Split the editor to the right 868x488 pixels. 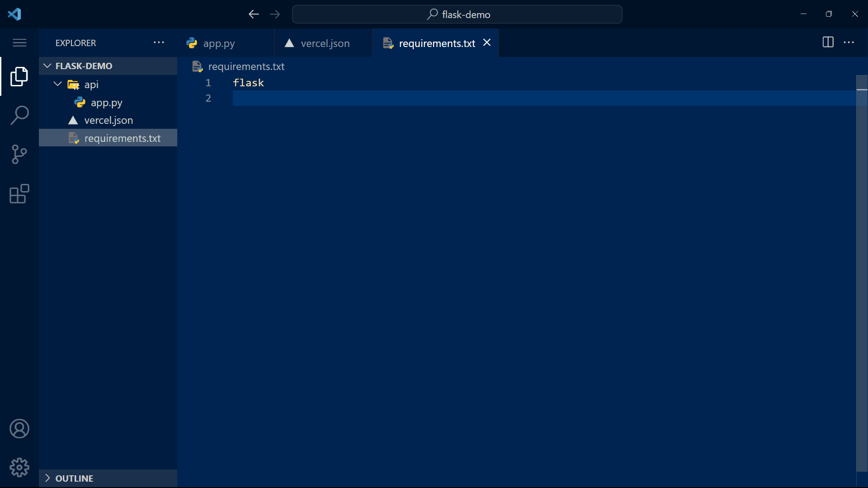[828, 42]
